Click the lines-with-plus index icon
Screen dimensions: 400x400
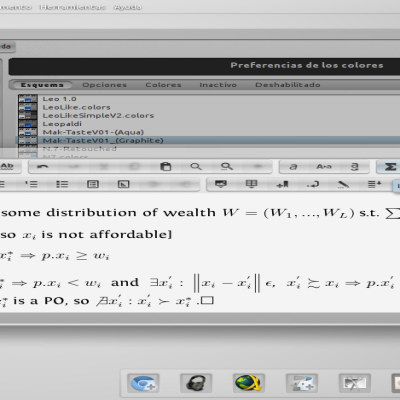pyautogui.click(x=374, y=184)
